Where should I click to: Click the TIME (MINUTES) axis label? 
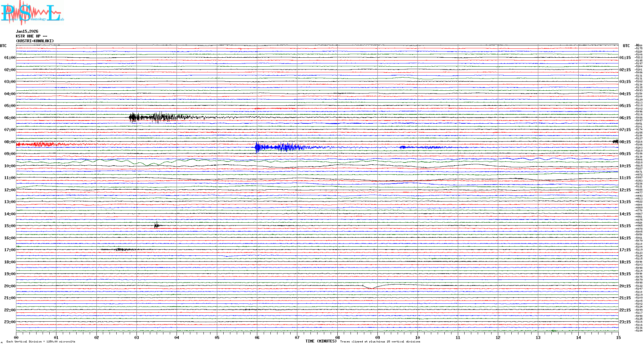321,341
